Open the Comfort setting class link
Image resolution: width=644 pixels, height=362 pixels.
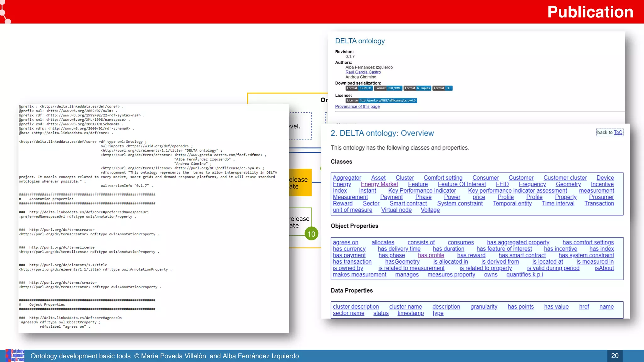(x=443, y=178)
